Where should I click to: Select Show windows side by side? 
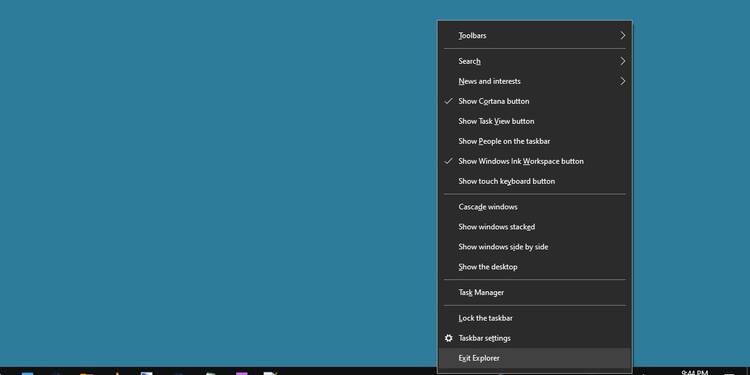point(535,247)
